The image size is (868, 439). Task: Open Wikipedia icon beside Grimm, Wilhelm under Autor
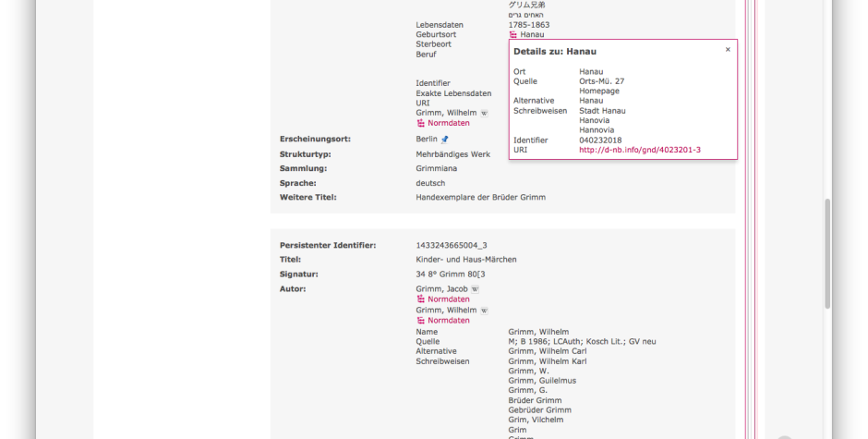click(x=484, y=311)
